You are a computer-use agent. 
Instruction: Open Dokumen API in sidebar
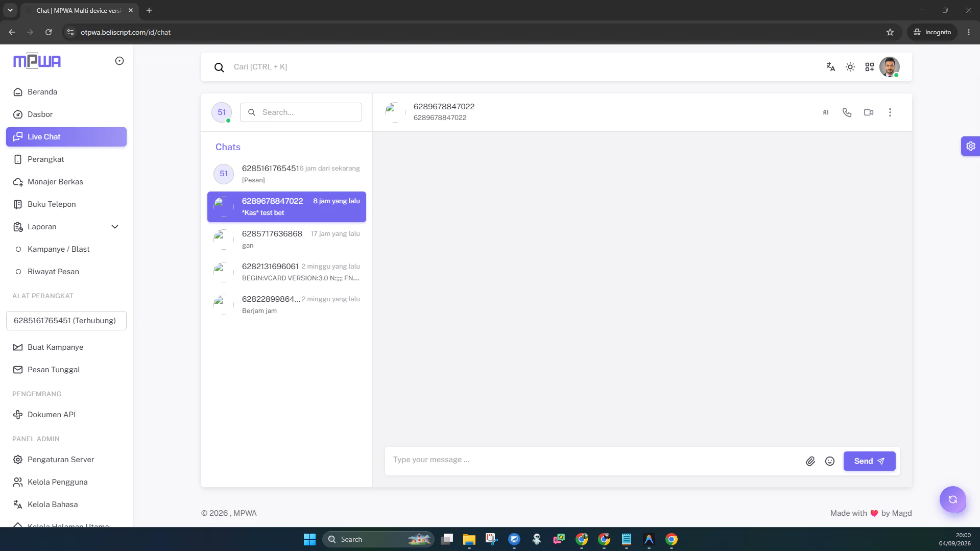[66, 415]
